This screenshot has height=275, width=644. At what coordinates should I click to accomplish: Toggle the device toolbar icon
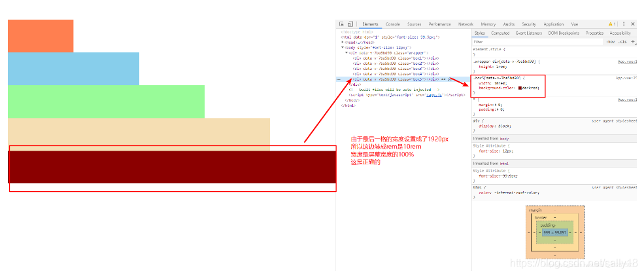[x=350, y=24]
